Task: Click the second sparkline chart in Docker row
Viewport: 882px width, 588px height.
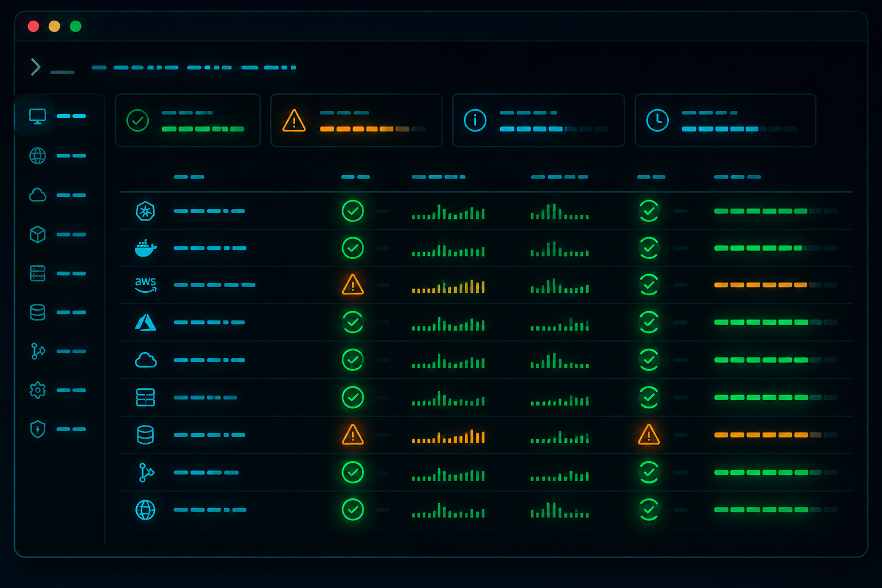Action: click(560, 249)
